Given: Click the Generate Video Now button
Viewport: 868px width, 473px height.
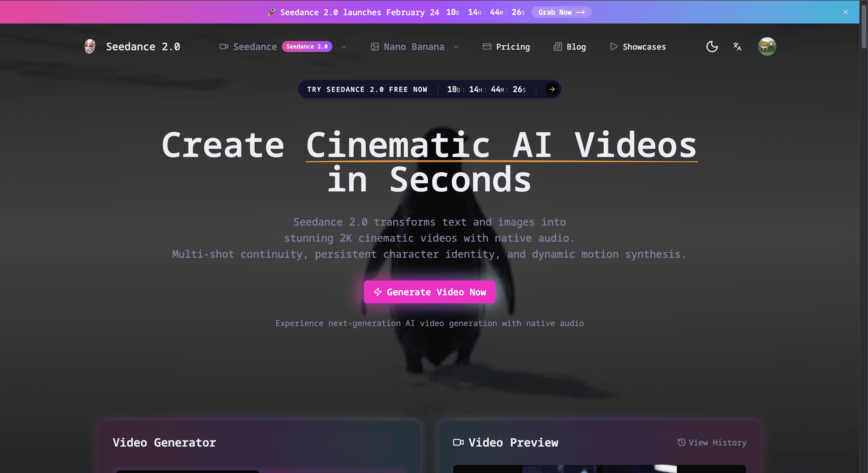Looking at the screenshot, I should coord(429,292).
